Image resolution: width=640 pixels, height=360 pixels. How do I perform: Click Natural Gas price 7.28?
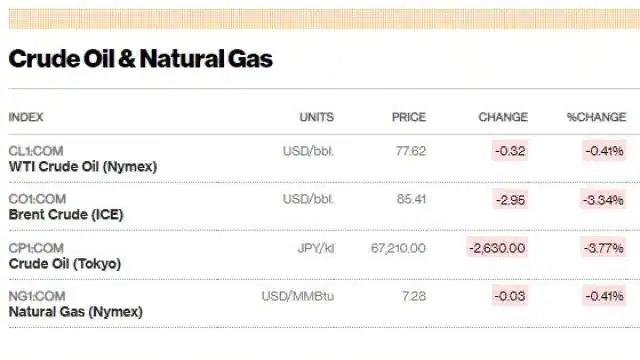pyautogui.click(x=414, y=296)
